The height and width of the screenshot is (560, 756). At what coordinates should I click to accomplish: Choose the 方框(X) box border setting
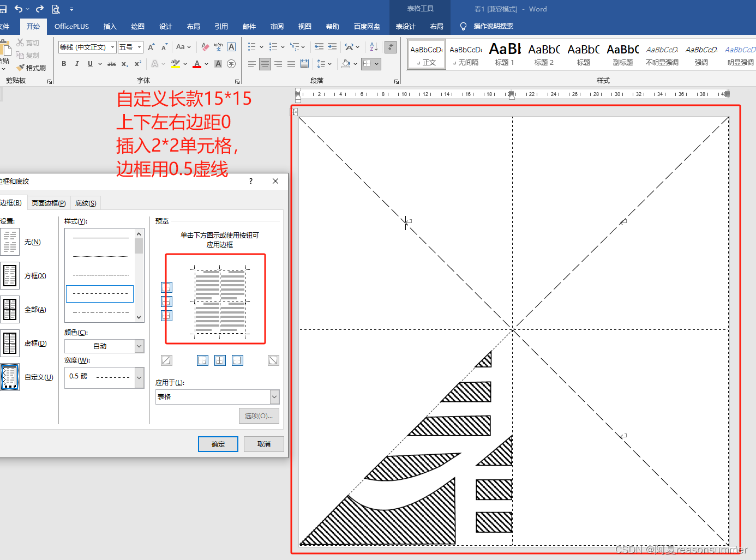click(x=10, y=275)
